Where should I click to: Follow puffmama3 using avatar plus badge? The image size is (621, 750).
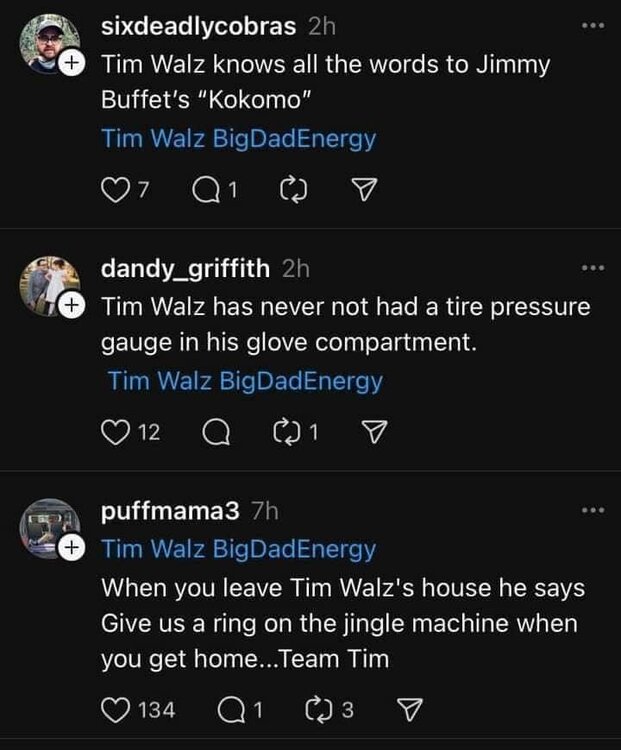click(x=71, y=548)
